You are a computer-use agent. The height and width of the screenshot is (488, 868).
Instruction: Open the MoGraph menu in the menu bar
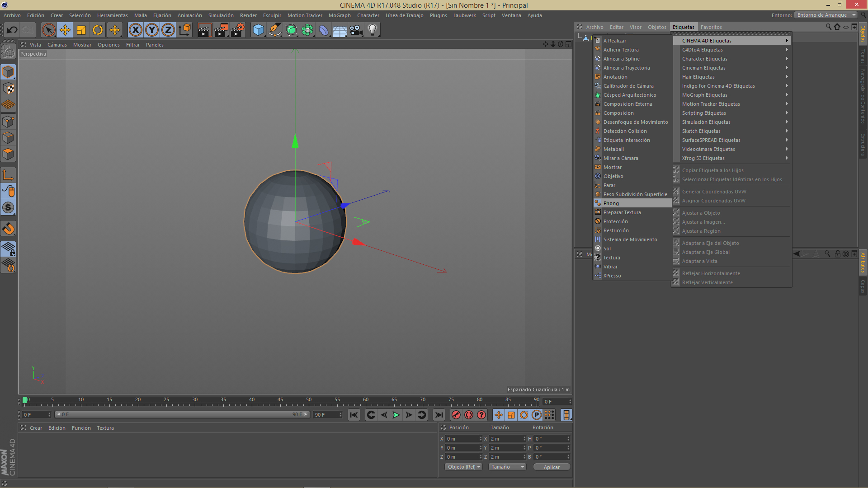340,15
